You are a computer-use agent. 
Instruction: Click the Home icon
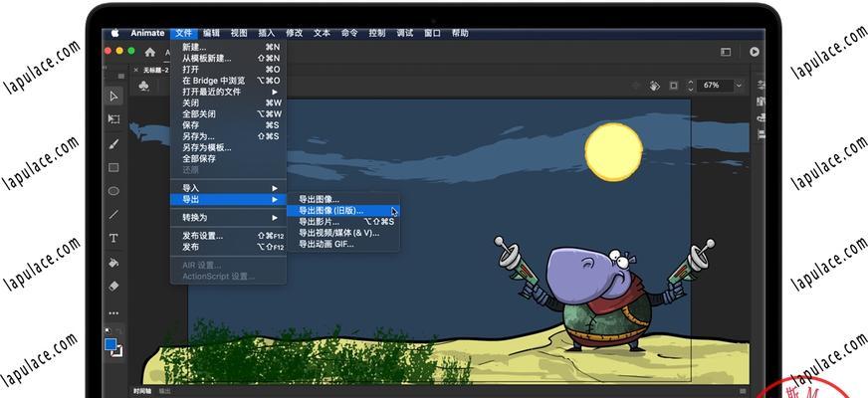150,52
